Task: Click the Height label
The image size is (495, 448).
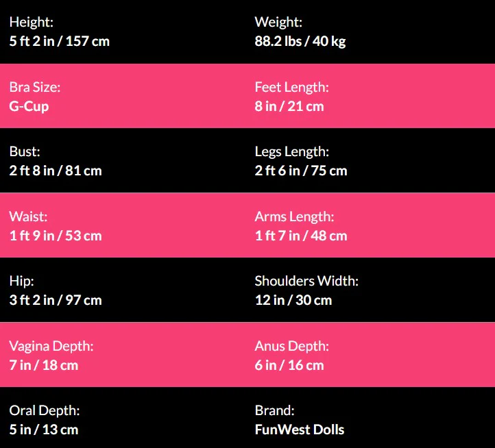Action: [32, 23]
